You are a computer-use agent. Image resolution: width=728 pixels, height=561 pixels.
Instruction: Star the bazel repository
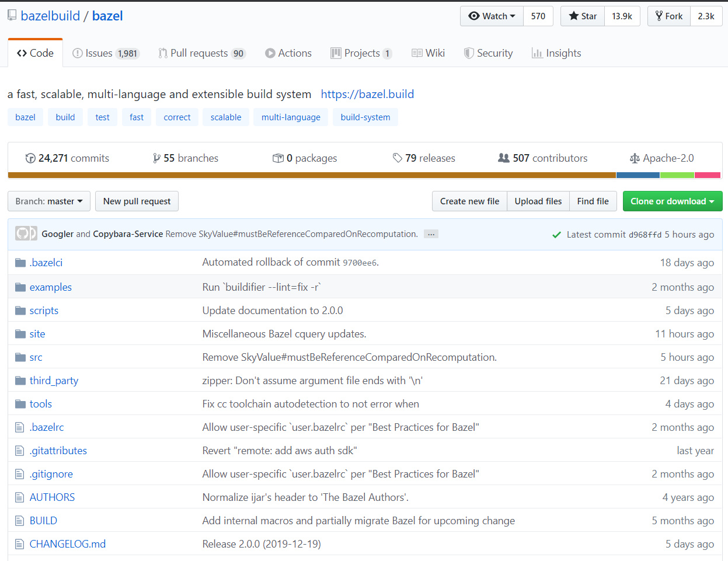point(583,16)
